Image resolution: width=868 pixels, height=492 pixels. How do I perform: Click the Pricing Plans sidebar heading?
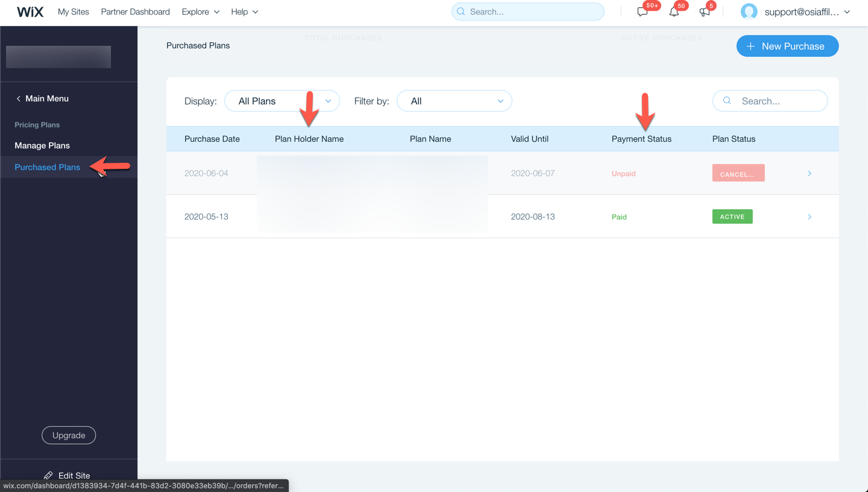coord(37,125)
